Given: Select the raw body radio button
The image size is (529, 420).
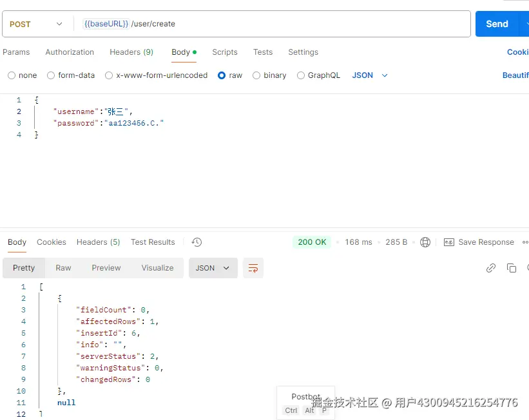Looking at the screenshot, I should [x=222, y=75].
